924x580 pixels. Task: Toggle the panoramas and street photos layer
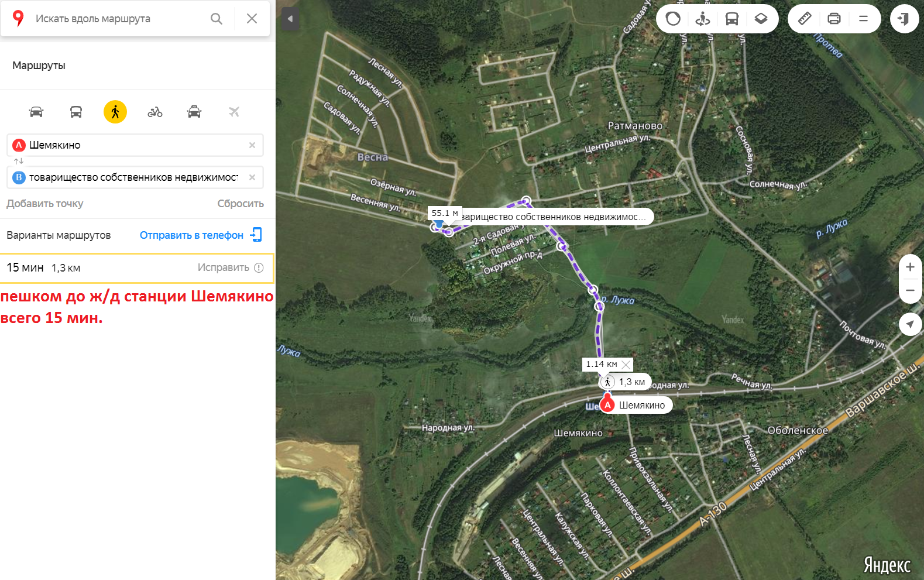click(x=702, y=19)
